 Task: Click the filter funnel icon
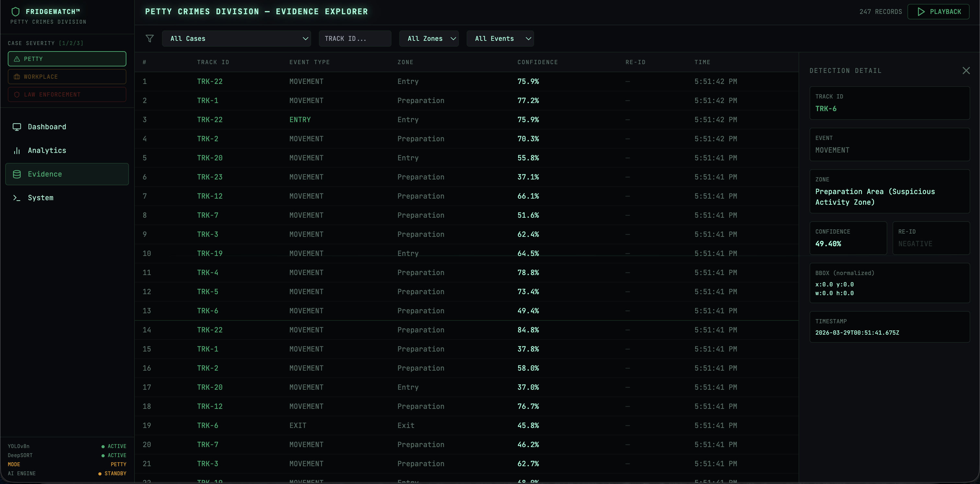tap(149, 39)
